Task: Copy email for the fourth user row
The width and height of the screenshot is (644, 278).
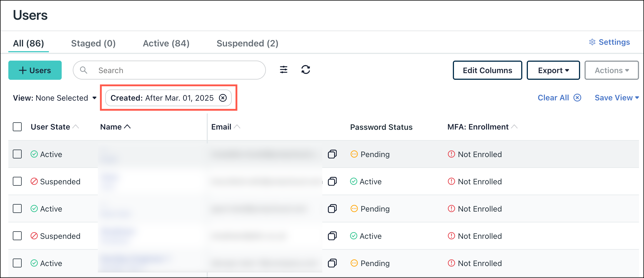Action: 332,236
